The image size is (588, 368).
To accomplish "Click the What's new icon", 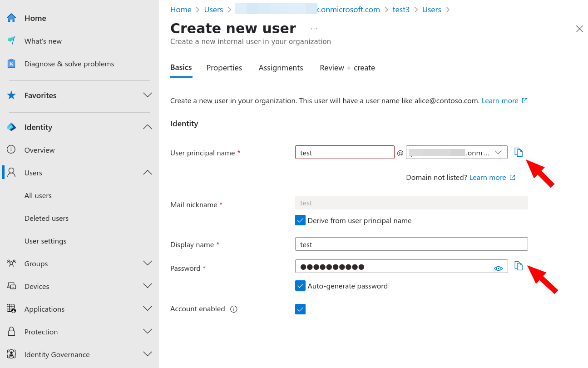I will pyautogui.click(x=11, y=41).
